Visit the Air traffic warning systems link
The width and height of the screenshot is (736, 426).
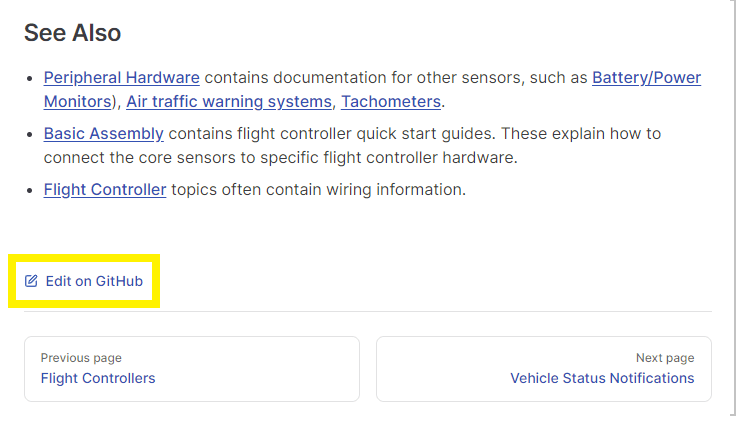229,101
